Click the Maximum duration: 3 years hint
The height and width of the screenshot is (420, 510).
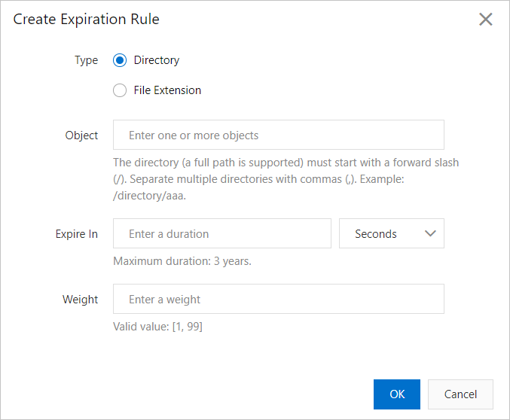point(182,262)
